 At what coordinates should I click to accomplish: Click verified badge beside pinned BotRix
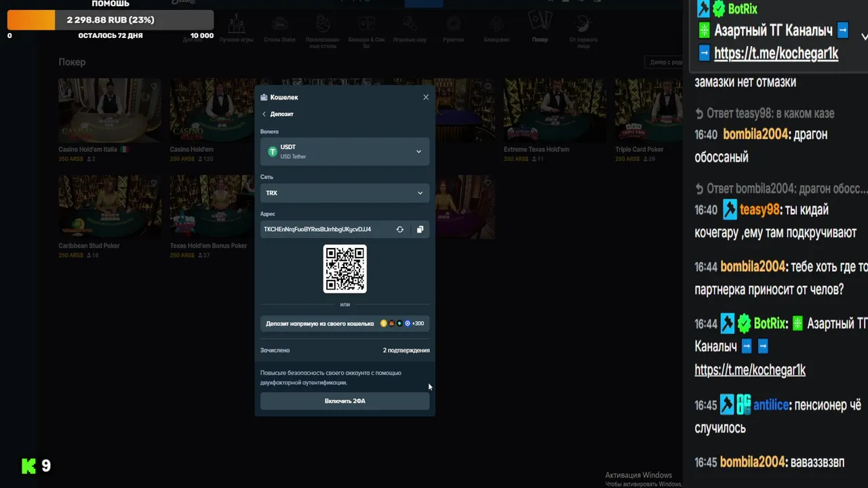pyautogui.click(x=719, y=9)
